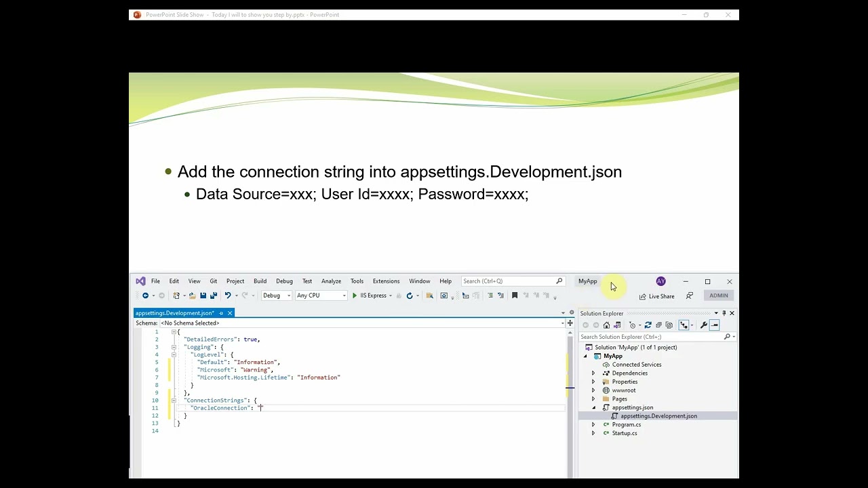The height and width of the screenshot is (488, 868).
Task: Click the editor vertical scrollbar
Action: point(570,403)
